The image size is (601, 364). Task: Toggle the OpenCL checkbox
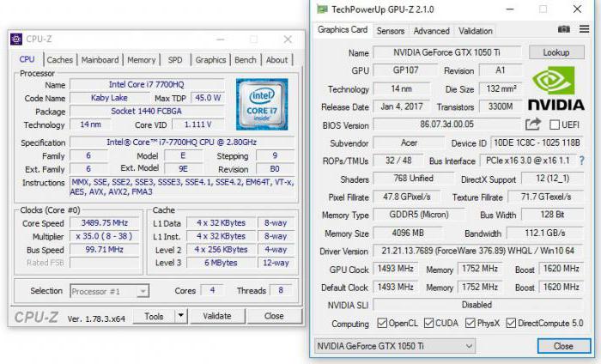tap(382, 323)
